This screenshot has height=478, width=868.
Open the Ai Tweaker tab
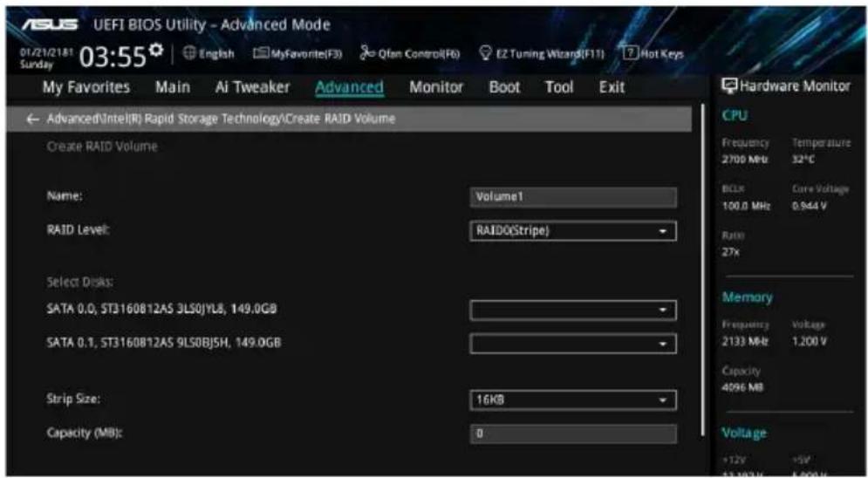point(252,87)
